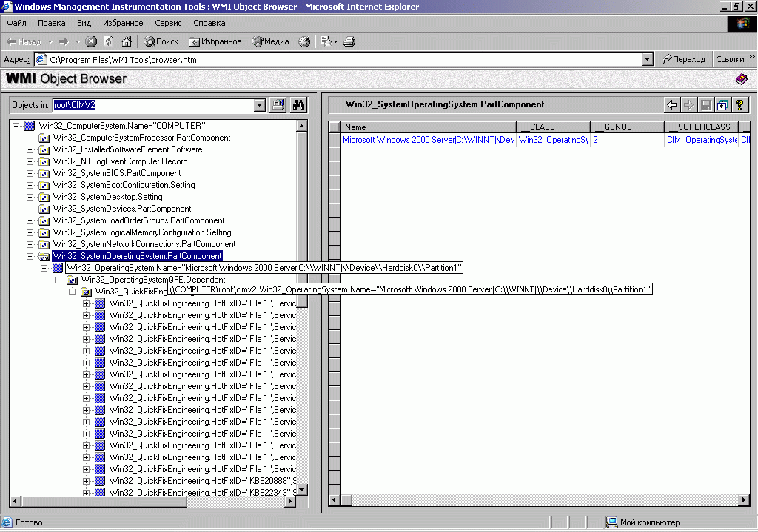
Task: Click the page icon in address bar
Action: click(x=41, y=59)
